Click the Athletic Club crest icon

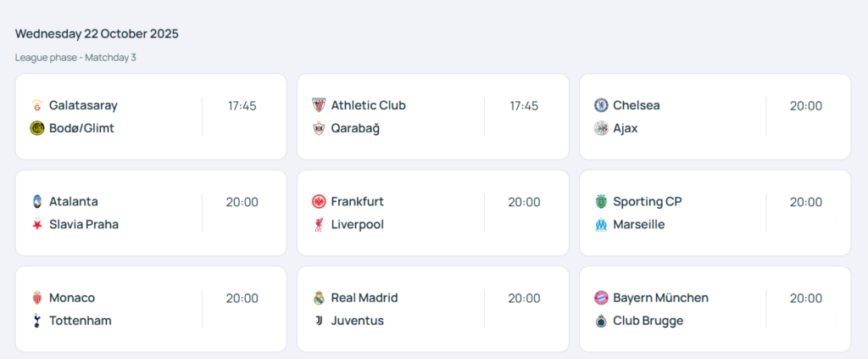[319, 105]
